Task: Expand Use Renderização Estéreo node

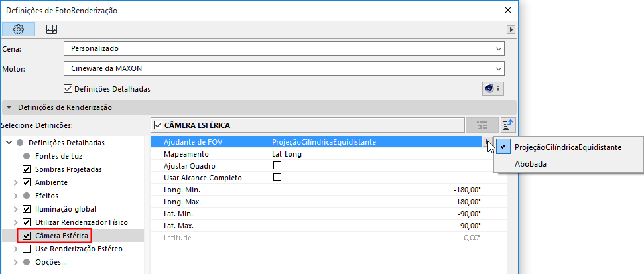Action: click(16, 249)
